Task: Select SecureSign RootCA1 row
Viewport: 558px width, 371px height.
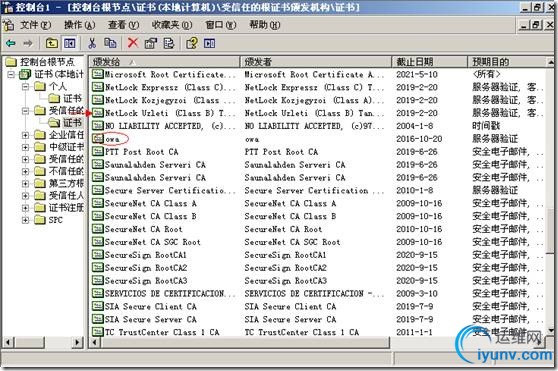Action: 317,255
